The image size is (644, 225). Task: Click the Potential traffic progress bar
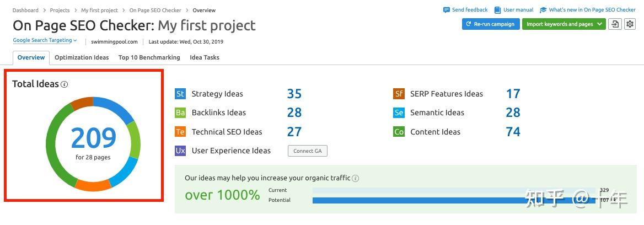pyautogui.click(x=452, y=200)
